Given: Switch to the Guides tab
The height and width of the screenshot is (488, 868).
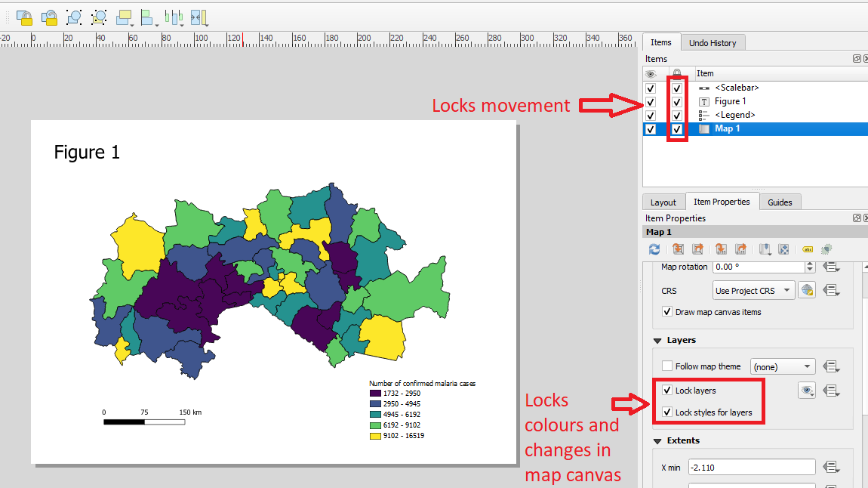Looking at the screenshot, I should click(x=780, y=202).
